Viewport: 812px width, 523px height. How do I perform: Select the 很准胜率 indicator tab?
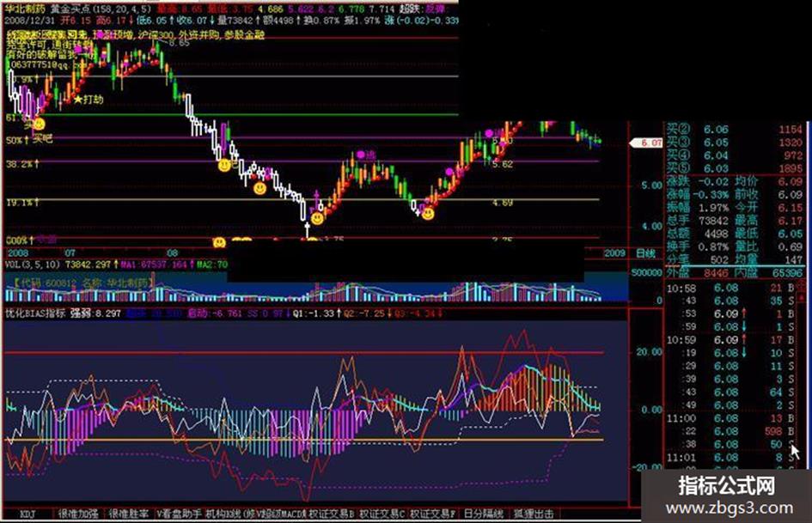coord(129,514)
